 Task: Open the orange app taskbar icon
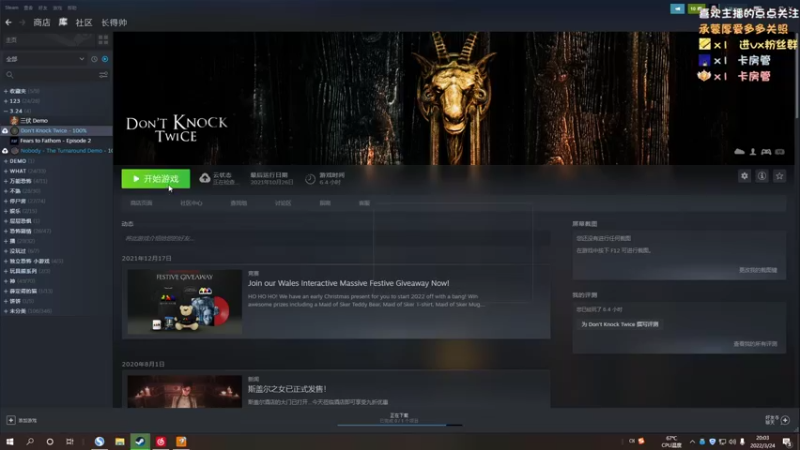pos(181,441)
